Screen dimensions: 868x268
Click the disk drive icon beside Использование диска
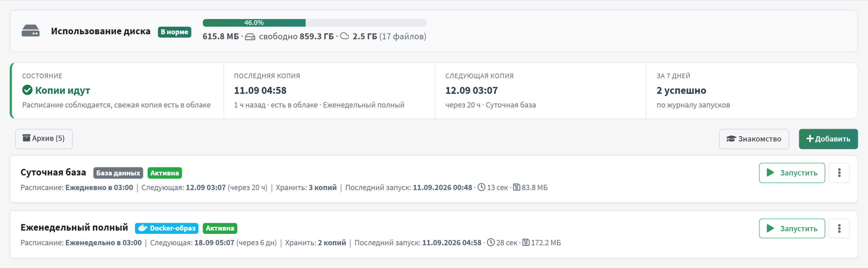[x=30, y=31]
